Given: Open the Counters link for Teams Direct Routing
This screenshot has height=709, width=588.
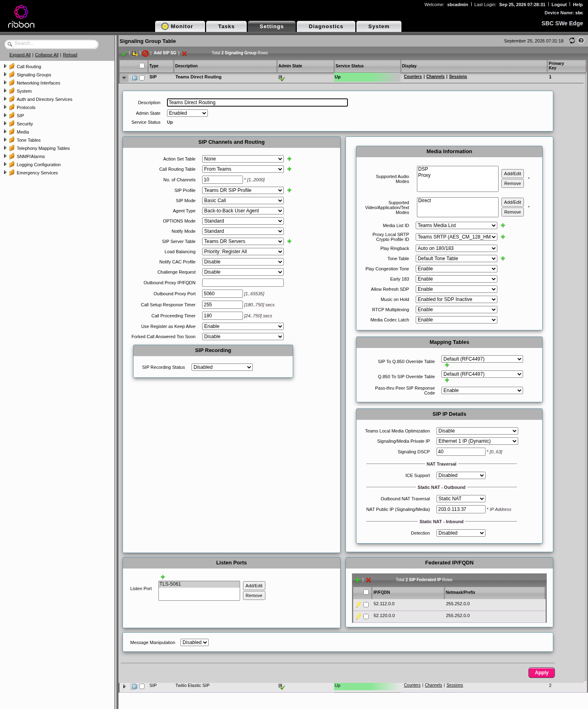Looking at the screenshot, I should click(x=413, y=77).
